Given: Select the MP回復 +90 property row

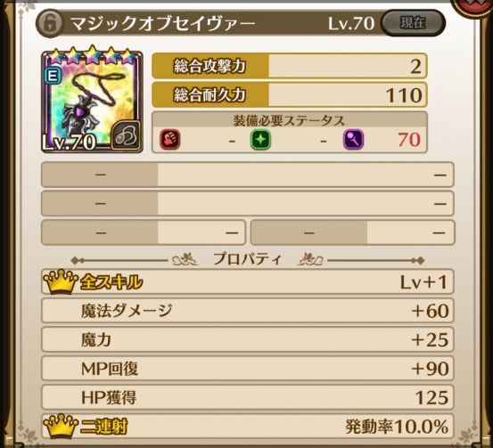Looking at the screenshot, I should point(248,368).
